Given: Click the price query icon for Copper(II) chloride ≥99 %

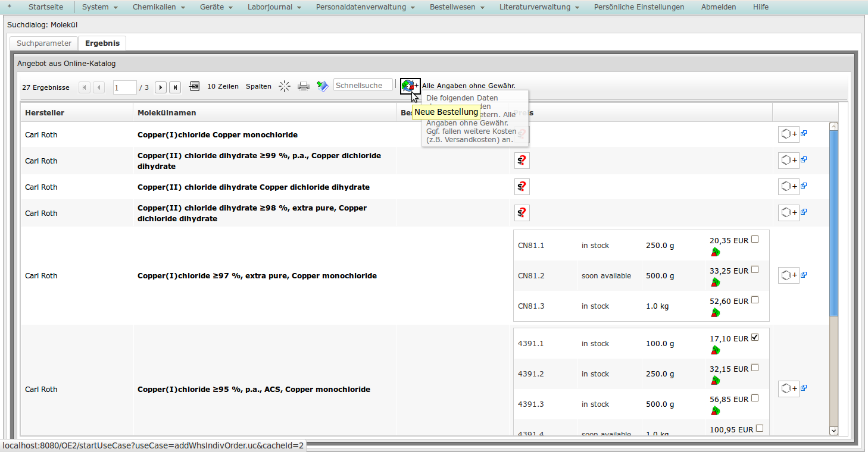Looking at the screenshot, I should pos(522,161).
